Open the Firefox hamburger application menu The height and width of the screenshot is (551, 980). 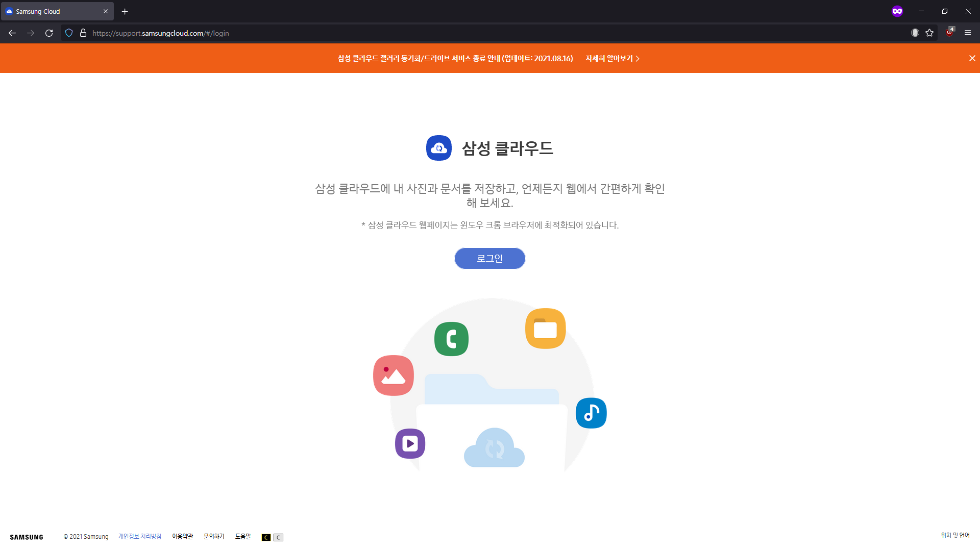(x=967, y=33)
